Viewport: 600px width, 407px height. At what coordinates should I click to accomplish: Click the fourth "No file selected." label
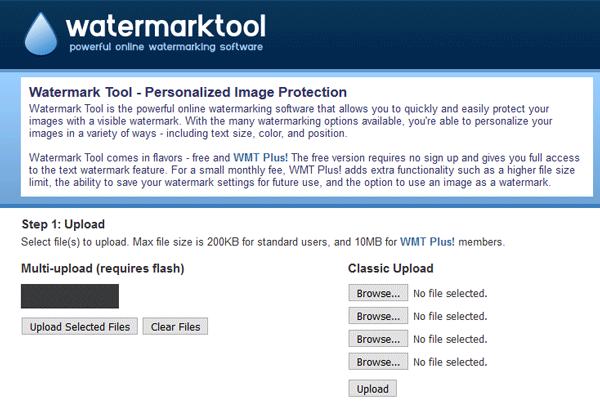point(450,362)
